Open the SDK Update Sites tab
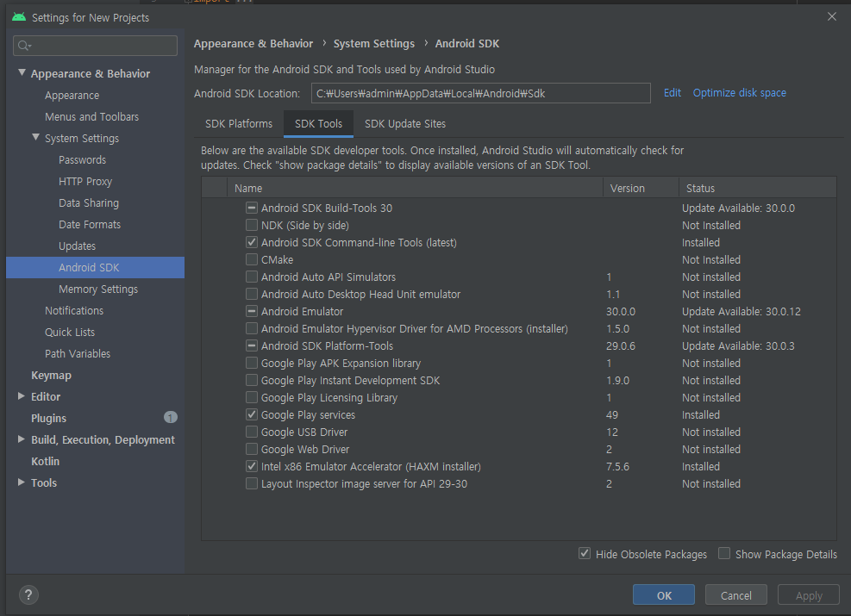851x616 pixels. click(x=405, y=124)
